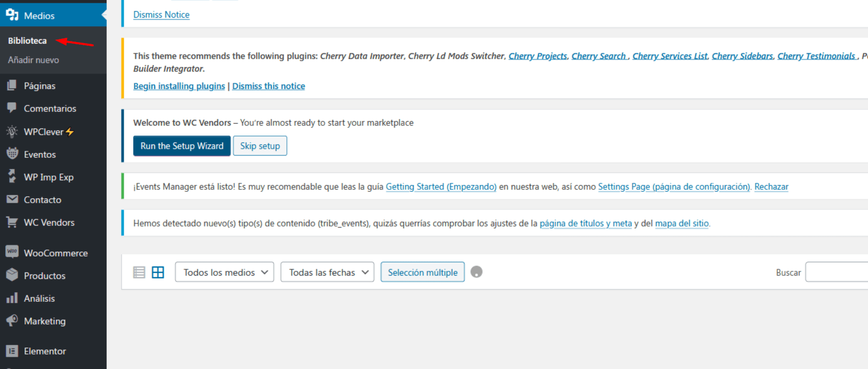This screenshot has height=369, width=868.
Task: Click the WooCommerce logo icon
Action: coord(12,252)
